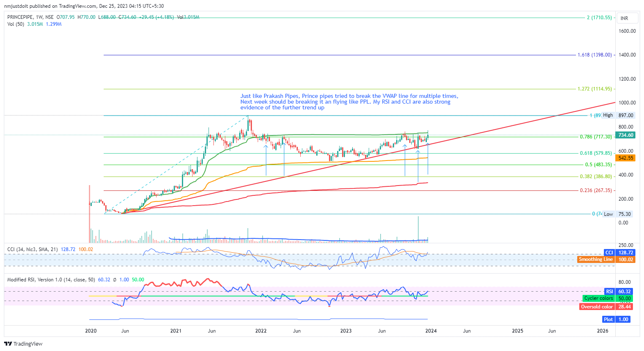
Task: Select the Vol (50) indicator legend
Action: point(16,24)
